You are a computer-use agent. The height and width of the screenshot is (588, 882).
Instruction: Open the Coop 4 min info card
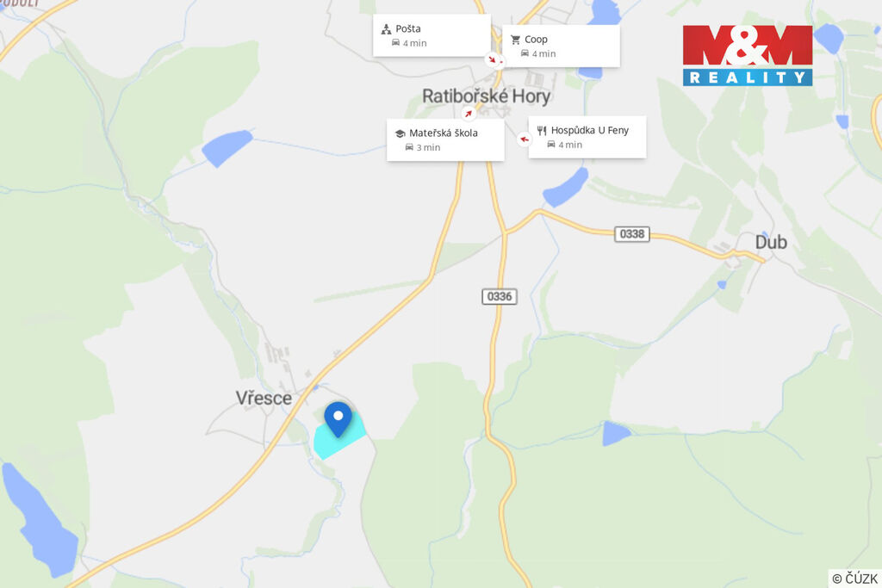point(561,46)
